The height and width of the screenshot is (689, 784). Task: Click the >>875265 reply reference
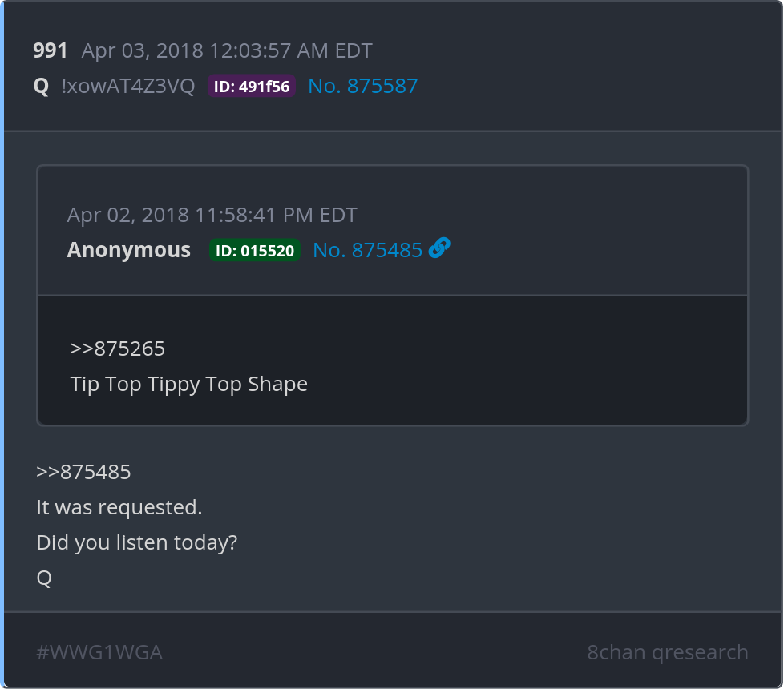(118, 349)
